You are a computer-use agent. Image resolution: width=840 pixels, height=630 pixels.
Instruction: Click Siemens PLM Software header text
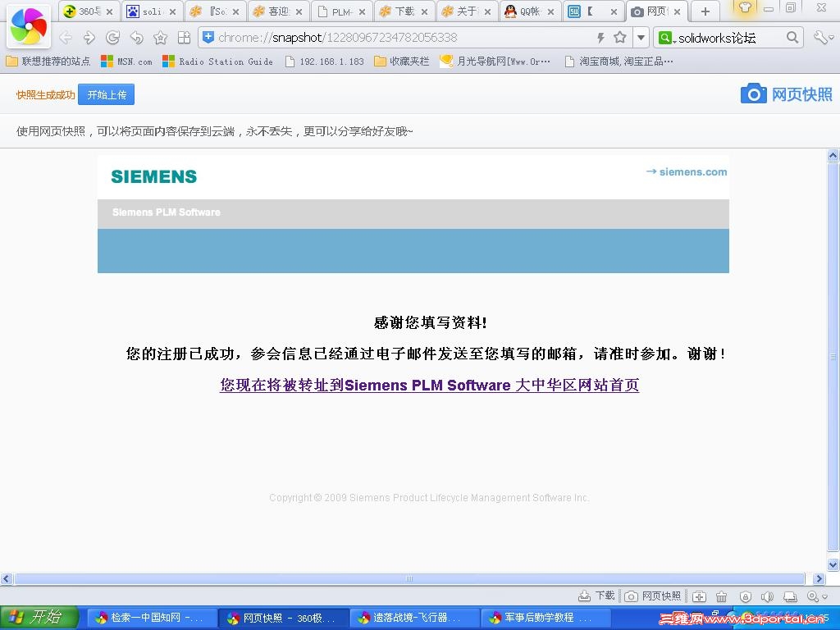pos(166,212)
